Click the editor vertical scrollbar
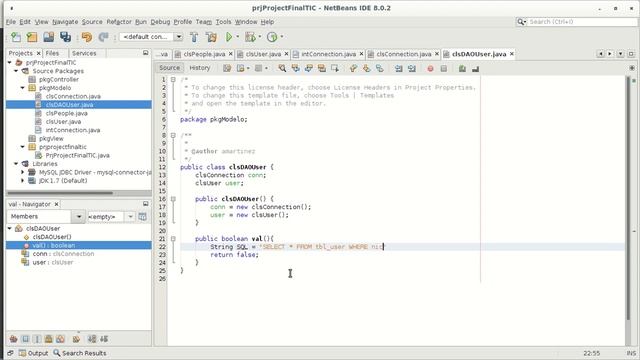The height and width of the screenshot is (360, 640). [x=629, y=199]
